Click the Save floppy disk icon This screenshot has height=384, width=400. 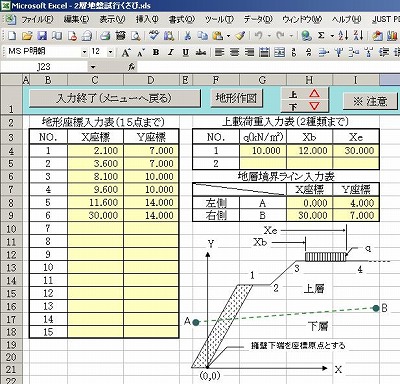coord(42,35)
